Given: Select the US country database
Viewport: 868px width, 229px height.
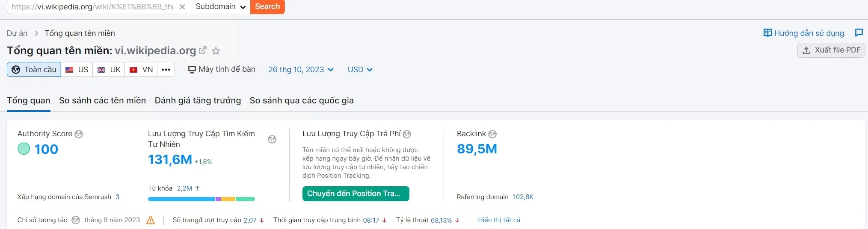Looking at the screenshot, I should (77, 70).
